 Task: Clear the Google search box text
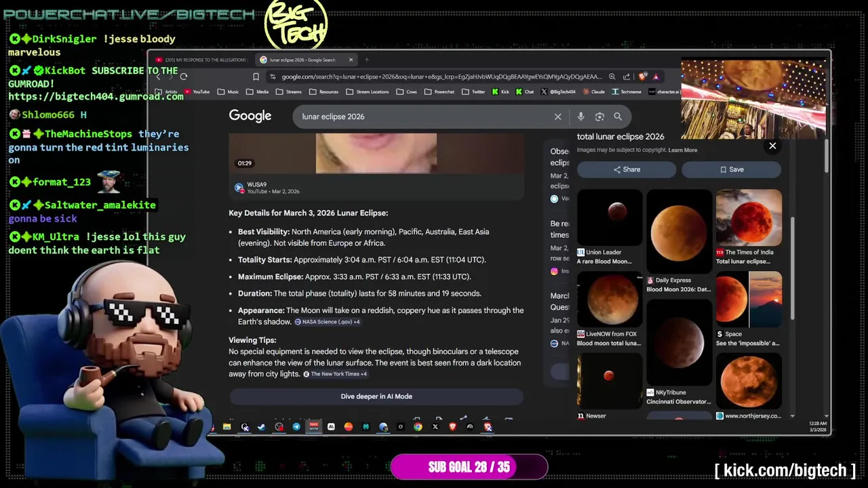point(557,117)
